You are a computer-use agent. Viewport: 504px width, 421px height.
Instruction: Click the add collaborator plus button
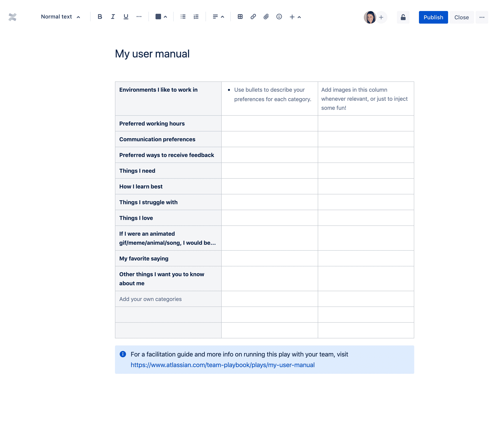[381, 17]
